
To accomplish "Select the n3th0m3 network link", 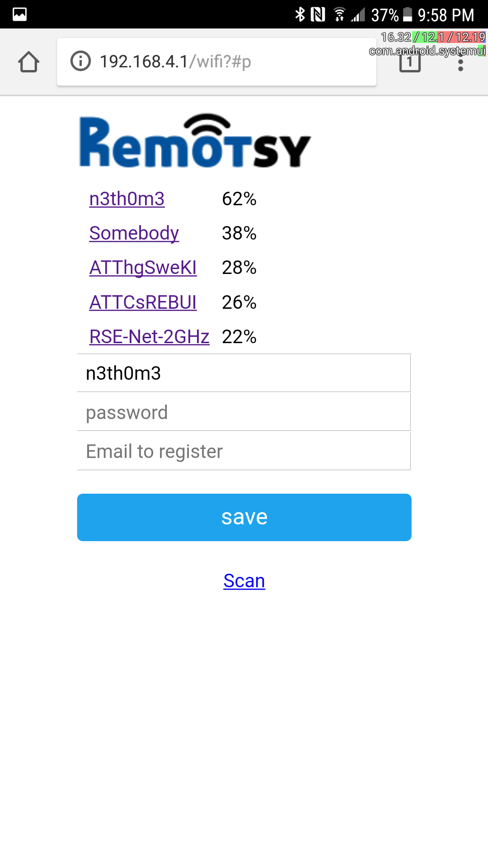I will click(x=127, y=199).
